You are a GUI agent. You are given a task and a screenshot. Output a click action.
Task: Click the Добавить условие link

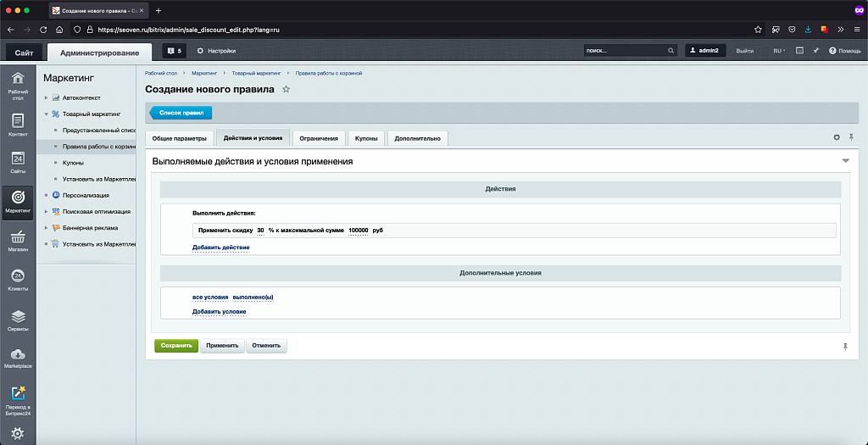click(219, 312)
